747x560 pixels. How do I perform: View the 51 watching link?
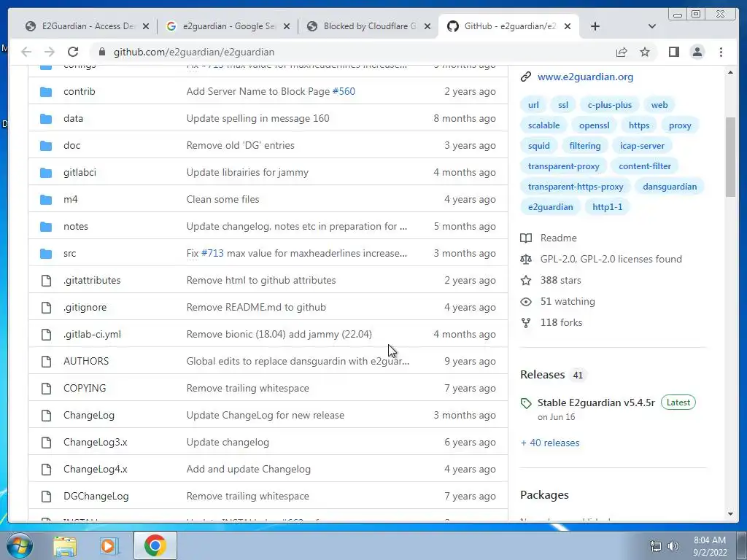point(568,301)
